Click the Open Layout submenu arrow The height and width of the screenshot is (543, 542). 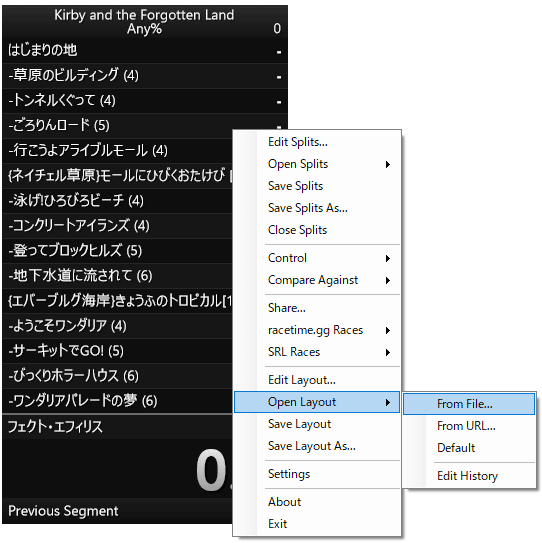(x=388, y=402)
